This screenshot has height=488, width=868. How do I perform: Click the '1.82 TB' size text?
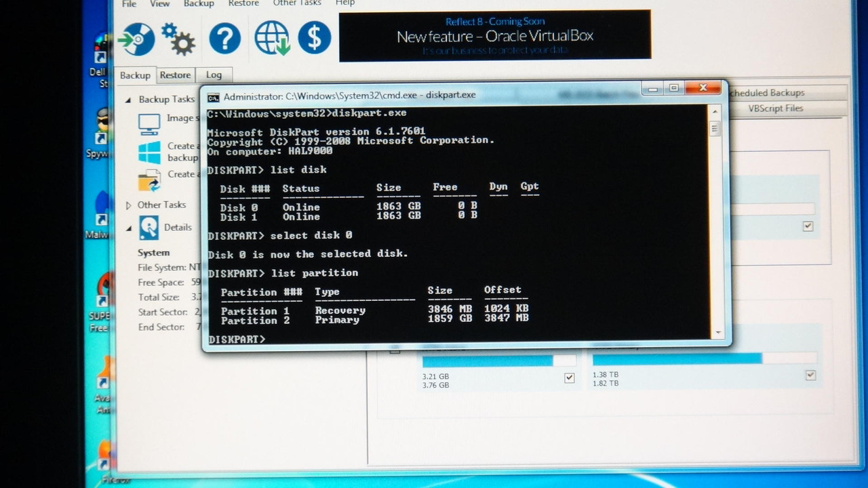point(606,383)
